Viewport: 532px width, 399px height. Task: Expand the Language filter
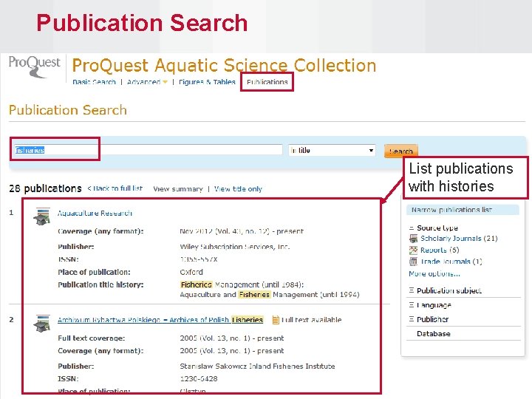[430, 305]
